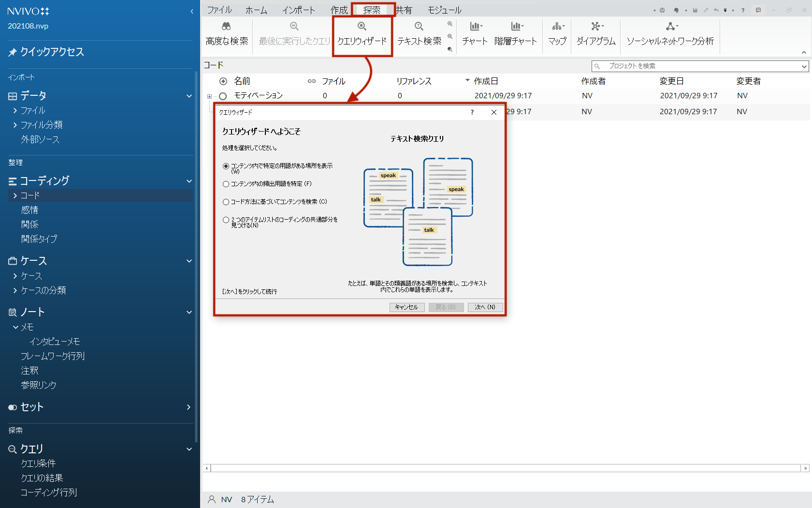Image resolution: width=812 pixels, height=508 pixels.
Task: Click the link icon in ファイル column header
Action: click(312, 81)
